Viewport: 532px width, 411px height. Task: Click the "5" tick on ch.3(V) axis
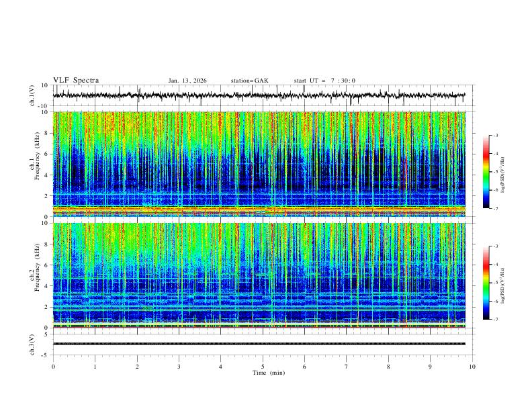(x=47, y=334)
